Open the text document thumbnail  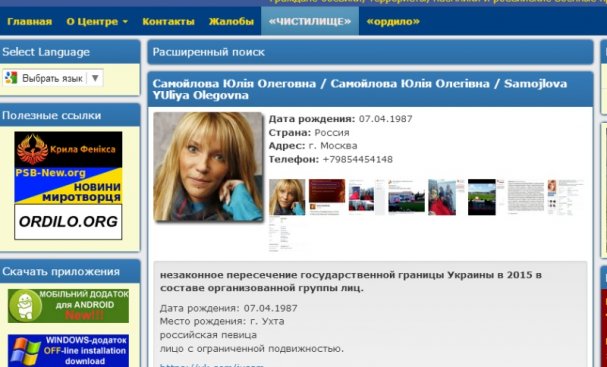pyautogui.click(x=526, y=197)
